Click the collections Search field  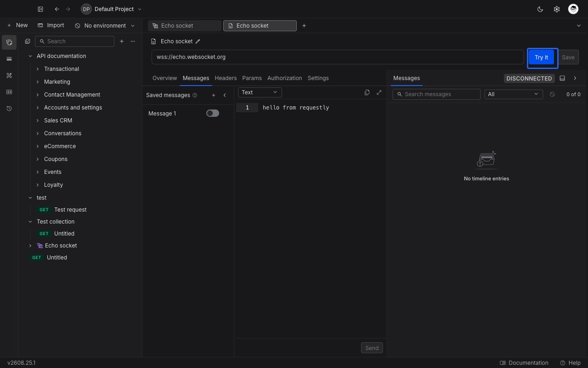[74, 41]
